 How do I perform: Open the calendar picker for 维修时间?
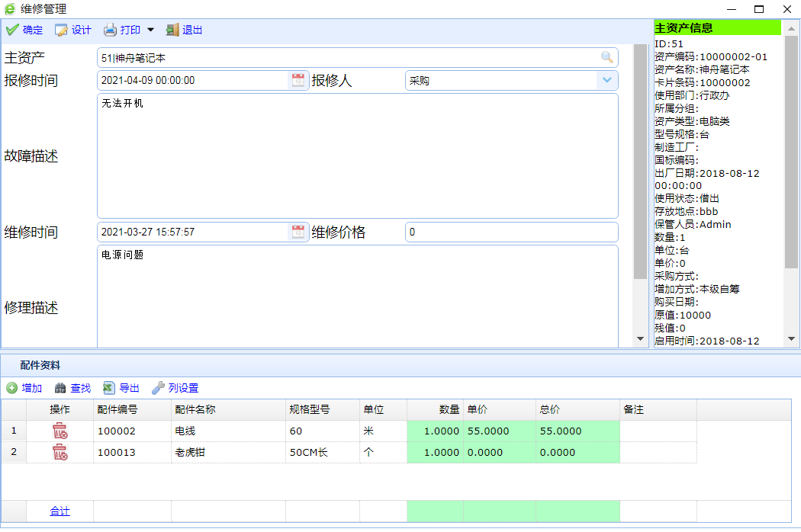(x=298, y=232)
